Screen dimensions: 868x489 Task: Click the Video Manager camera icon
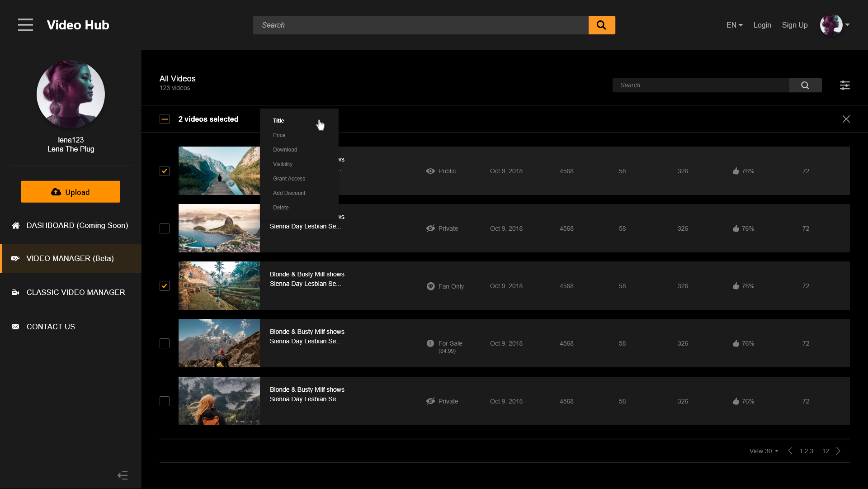[x=15, y=258]
